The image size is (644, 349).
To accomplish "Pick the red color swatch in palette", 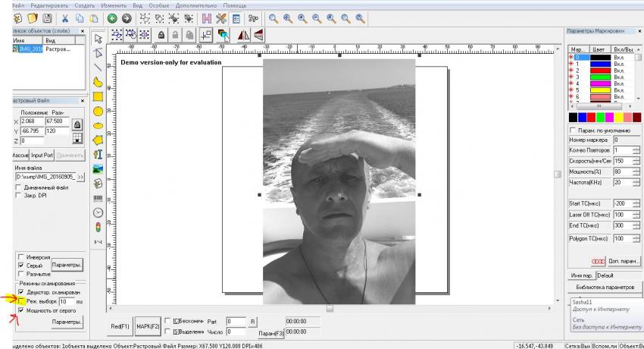I will [592, 118].
